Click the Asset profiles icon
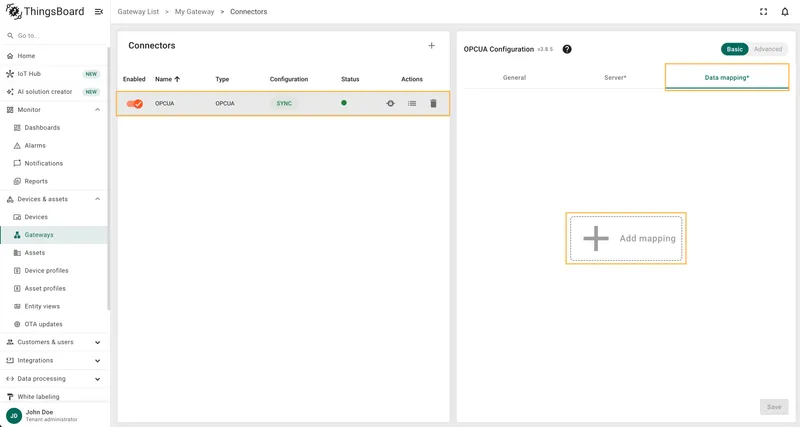This screenshot has width=800, height=427. coord(17,288)
